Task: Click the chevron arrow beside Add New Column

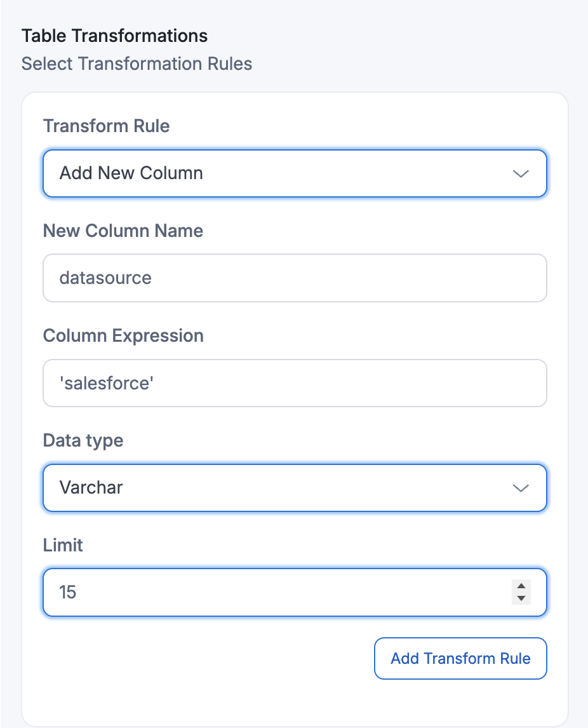Action: click(521, 173)
